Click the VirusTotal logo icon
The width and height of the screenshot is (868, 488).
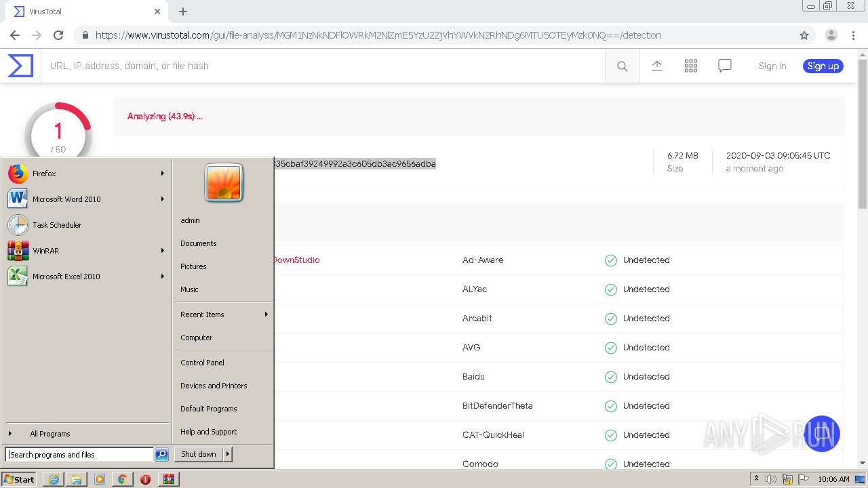click(x=20, y=66)
